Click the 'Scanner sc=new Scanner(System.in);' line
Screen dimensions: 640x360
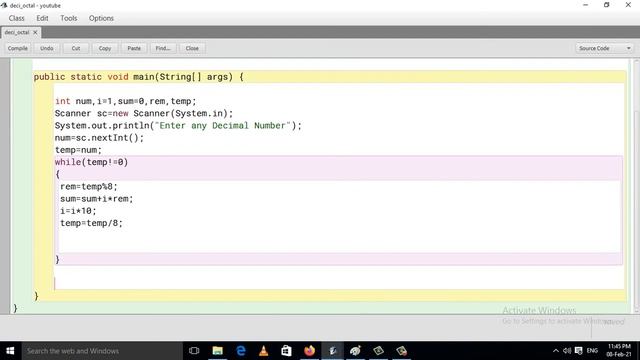[144, 113]
